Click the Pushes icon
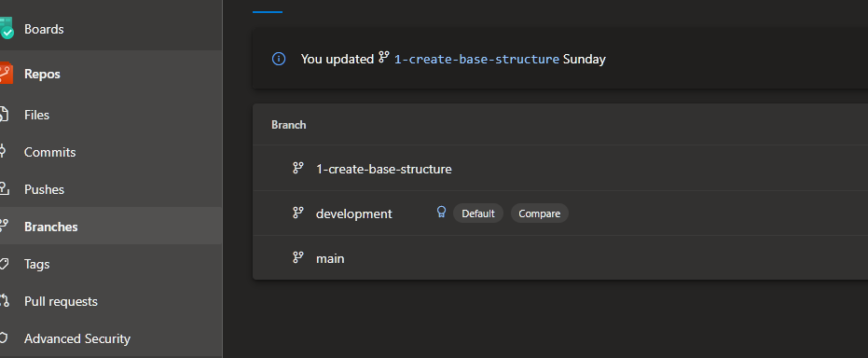The height and width of the screenshot is (358, 868). [x=4, y=189]
